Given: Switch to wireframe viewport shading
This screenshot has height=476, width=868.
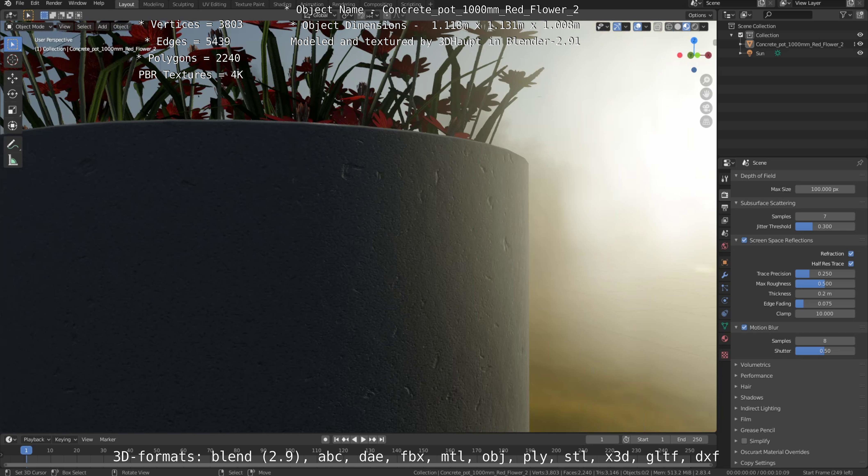Looking at the screenshot, I should tap(669, 27).
